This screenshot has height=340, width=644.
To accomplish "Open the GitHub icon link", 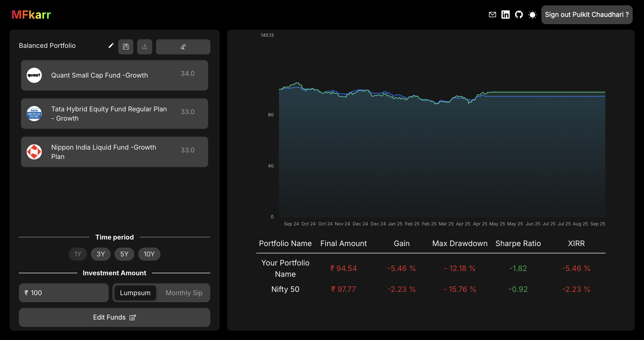I will click(519, 15).
